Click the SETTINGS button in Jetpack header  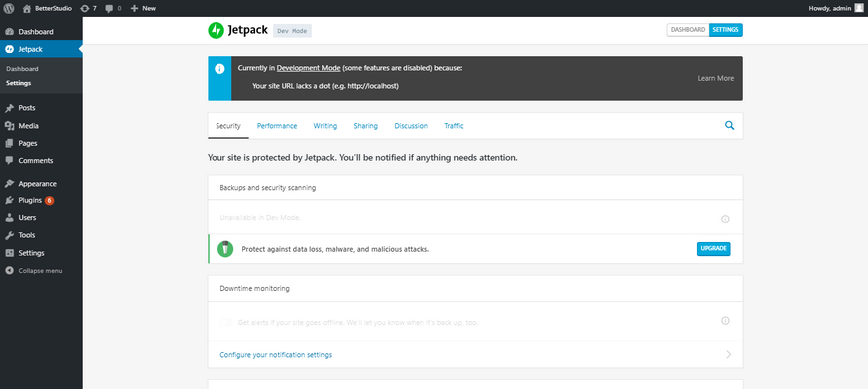click(725, 30)
